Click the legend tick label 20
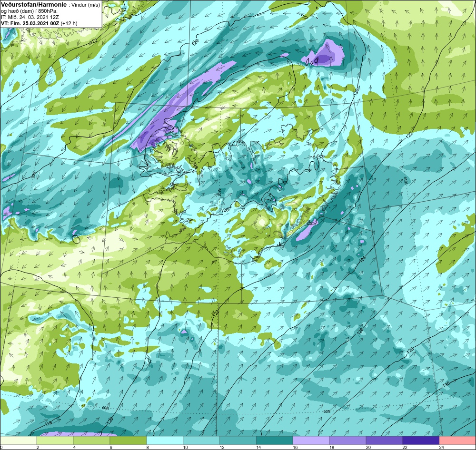This screenshot has height=450, width=476. (368, 447)
